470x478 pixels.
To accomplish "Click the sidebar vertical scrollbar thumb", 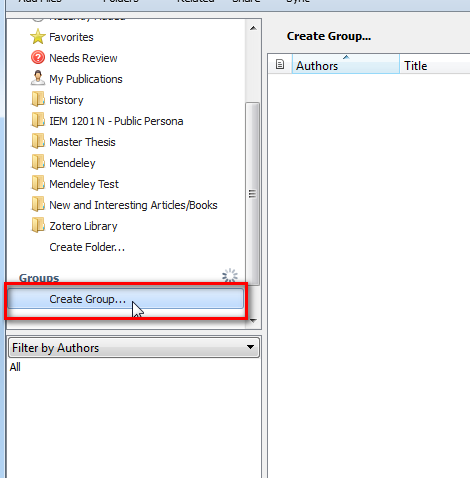I will point(253,193).
